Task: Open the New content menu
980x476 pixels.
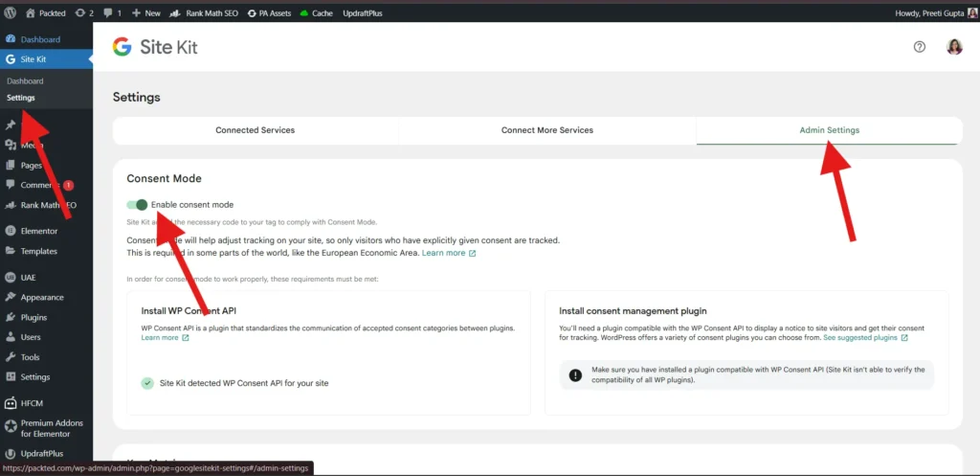Action: 145,13
